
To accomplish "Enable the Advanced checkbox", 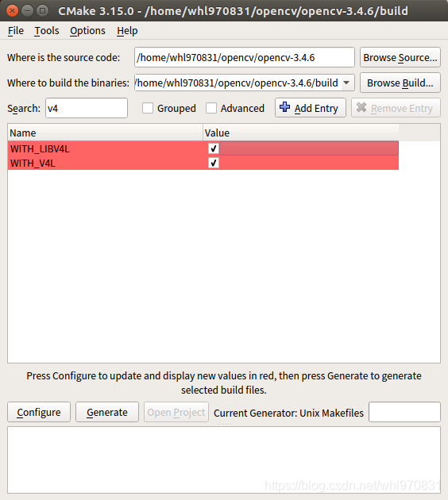I will pos(211,109).
